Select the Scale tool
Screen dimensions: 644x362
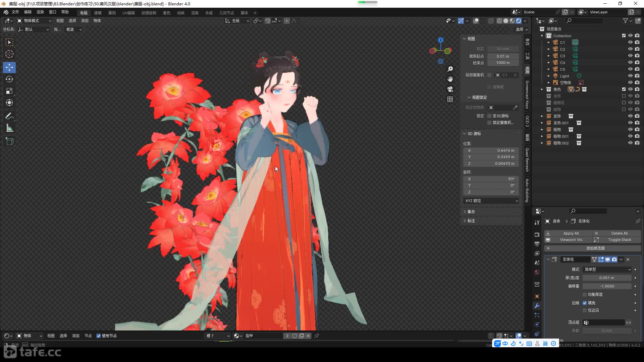click(x=9, y=91)
